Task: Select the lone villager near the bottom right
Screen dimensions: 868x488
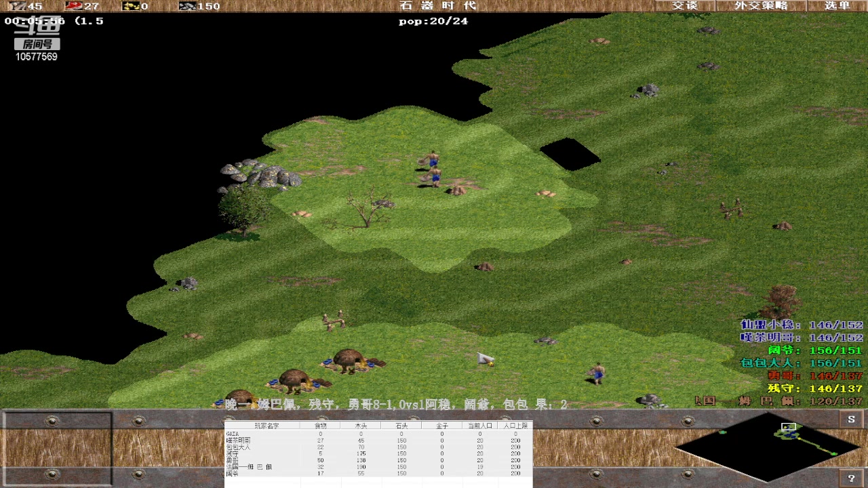Action: click(x=597, y=372)
